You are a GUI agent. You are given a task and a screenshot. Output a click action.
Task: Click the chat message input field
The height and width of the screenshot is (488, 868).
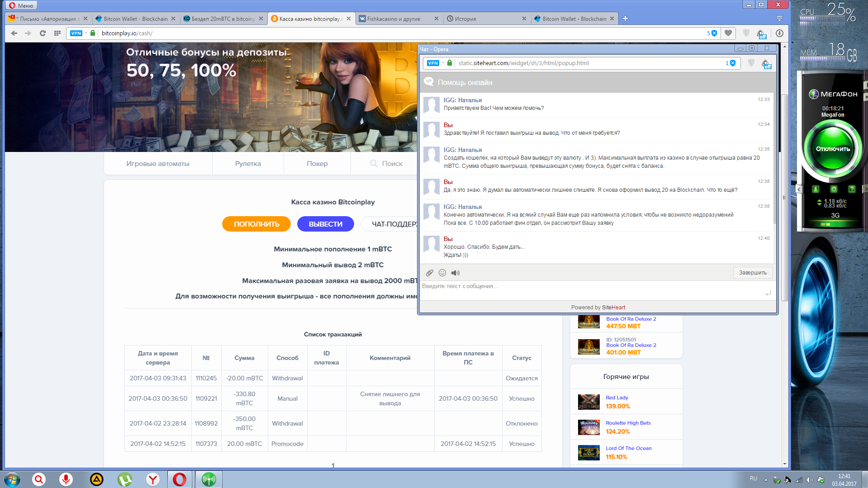(588, 287)
